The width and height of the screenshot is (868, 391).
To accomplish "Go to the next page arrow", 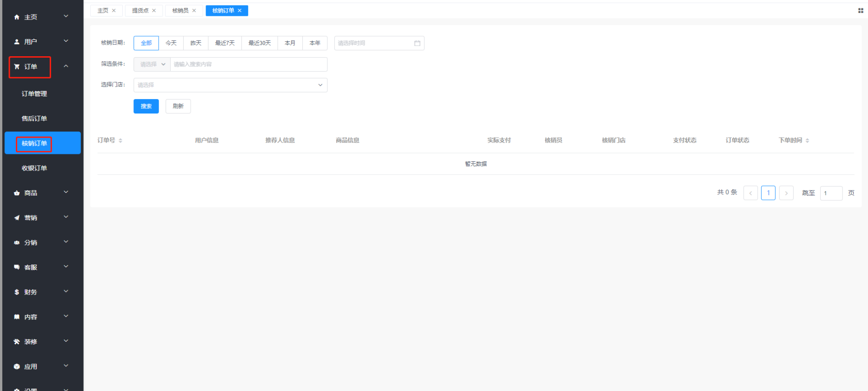I will (x=786, y=193).
